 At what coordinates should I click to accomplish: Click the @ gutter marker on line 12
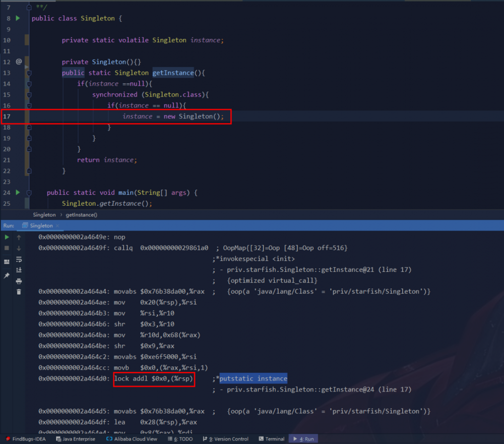[19, 62]
